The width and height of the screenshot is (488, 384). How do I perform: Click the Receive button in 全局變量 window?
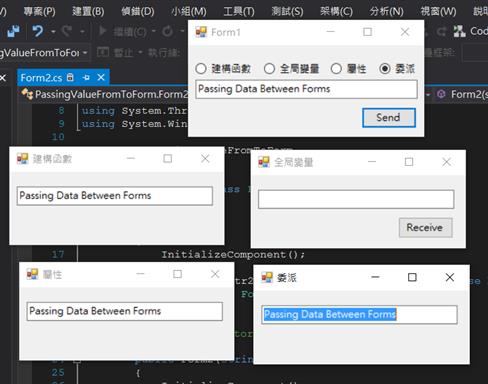426,227
